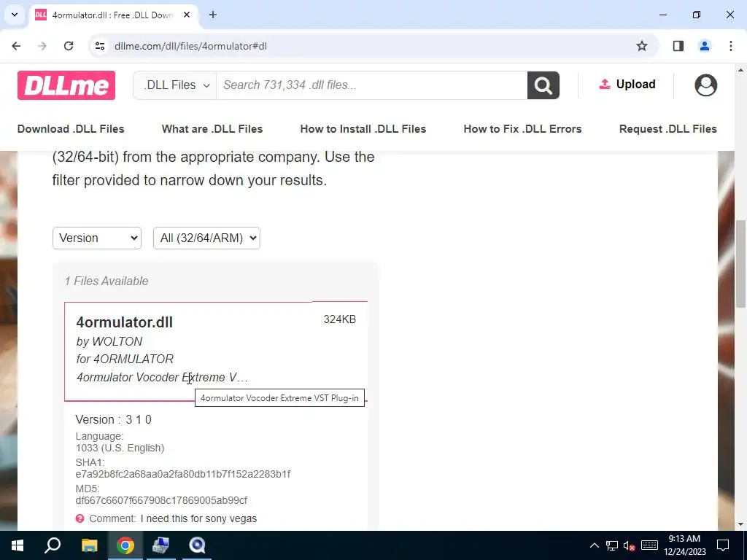Viewport: 747px width, 560px height.
Task: Click 'I need this for sony vegas' comment
Action: 198,518
